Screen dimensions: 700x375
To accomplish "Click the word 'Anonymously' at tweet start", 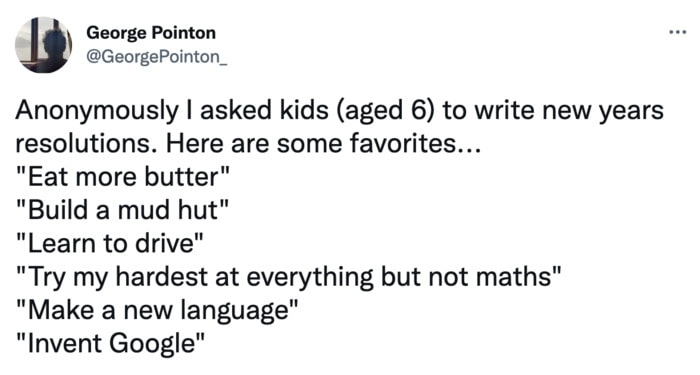I will coord(97,111).
